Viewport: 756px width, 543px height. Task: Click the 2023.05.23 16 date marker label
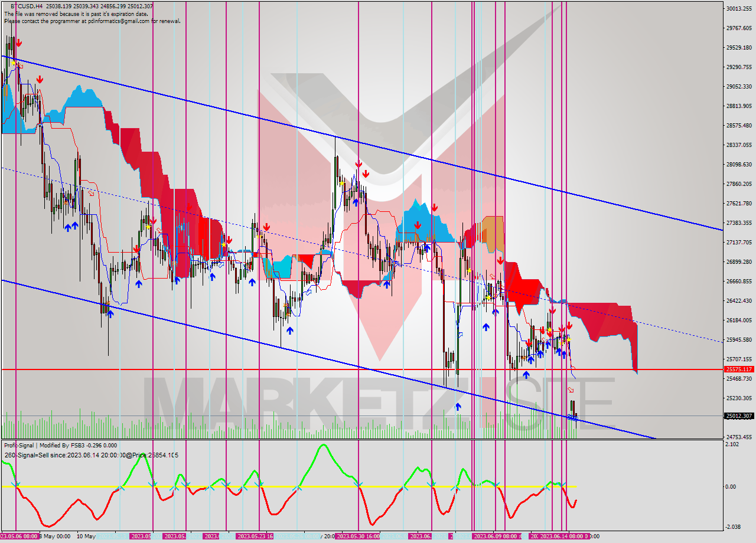(255, 537)
